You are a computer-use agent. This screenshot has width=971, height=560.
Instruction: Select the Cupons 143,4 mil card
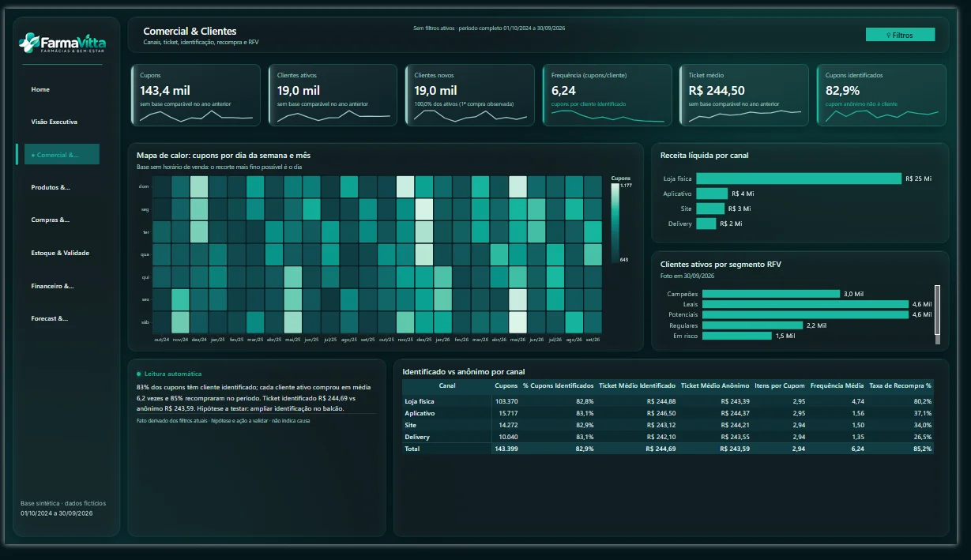point(196,95)
